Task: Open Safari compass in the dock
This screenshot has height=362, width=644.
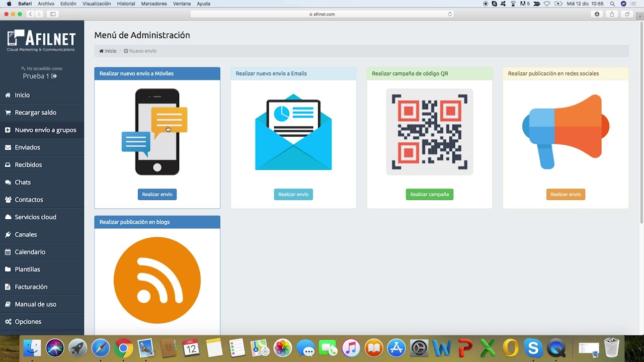Action: tap(101, 348)
